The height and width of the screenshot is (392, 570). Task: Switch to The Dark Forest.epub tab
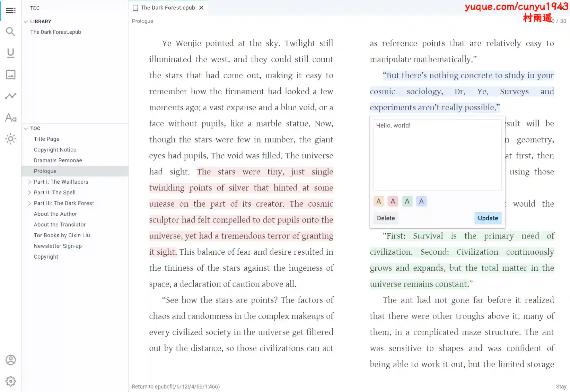(x=167, y=8)
